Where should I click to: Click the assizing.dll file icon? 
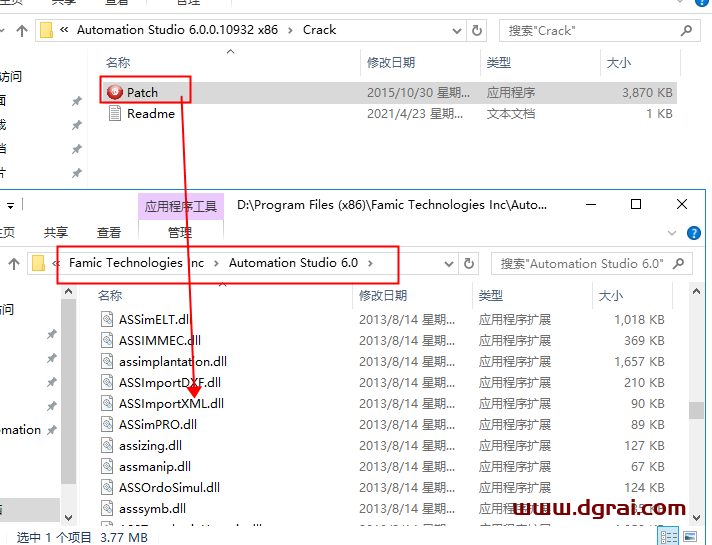pos(107,446)
